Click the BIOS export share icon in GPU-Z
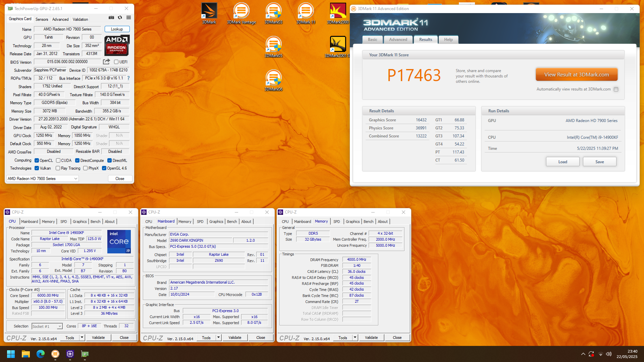 click(x=106, y=62)
